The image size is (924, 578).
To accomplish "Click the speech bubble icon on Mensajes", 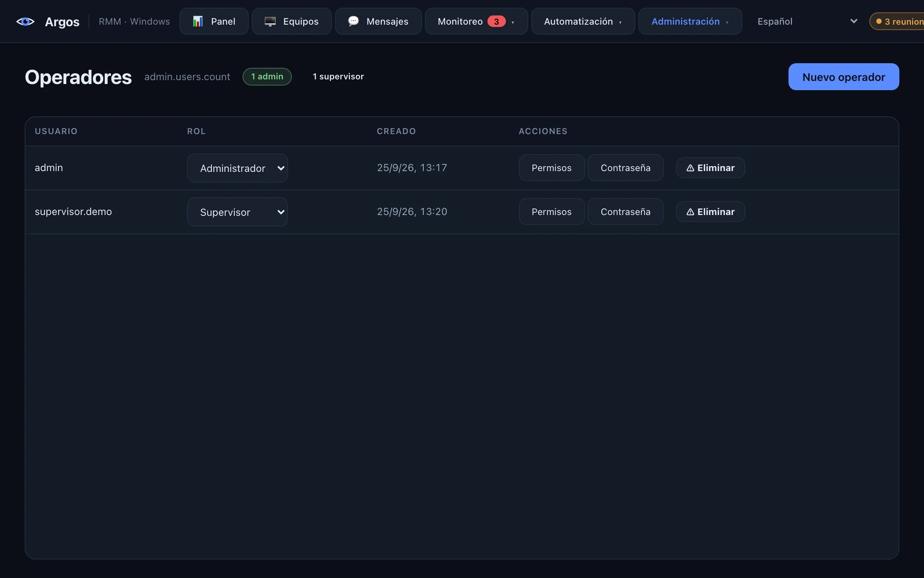I will (353, 21).
